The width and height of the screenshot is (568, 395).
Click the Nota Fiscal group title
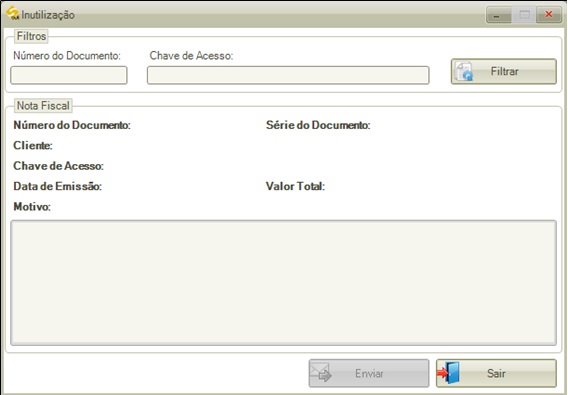coord(43,105)
